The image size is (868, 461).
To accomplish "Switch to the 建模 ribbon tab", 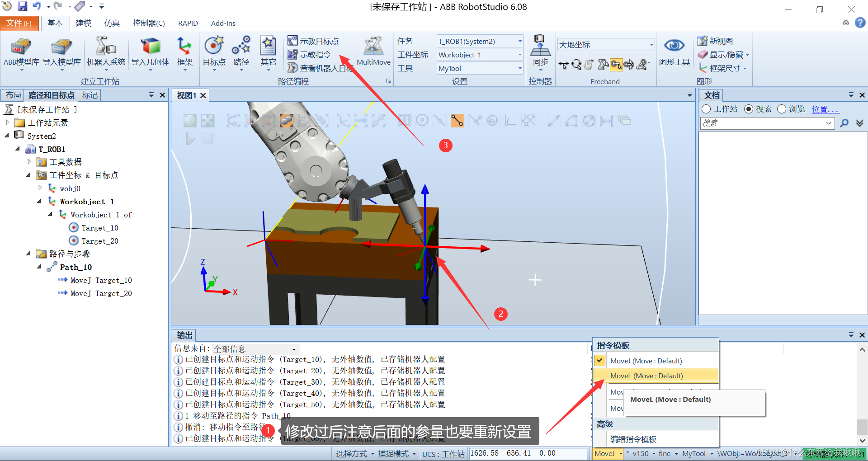I will (x=84, y=23).
